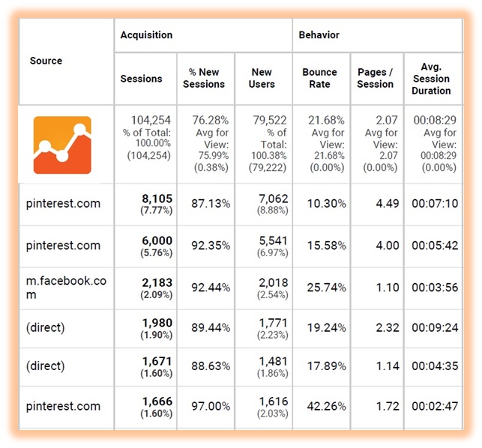Sort by the % New Sessions header
Viewport: 482px width, 448px height.
click(x=204, y=78)
